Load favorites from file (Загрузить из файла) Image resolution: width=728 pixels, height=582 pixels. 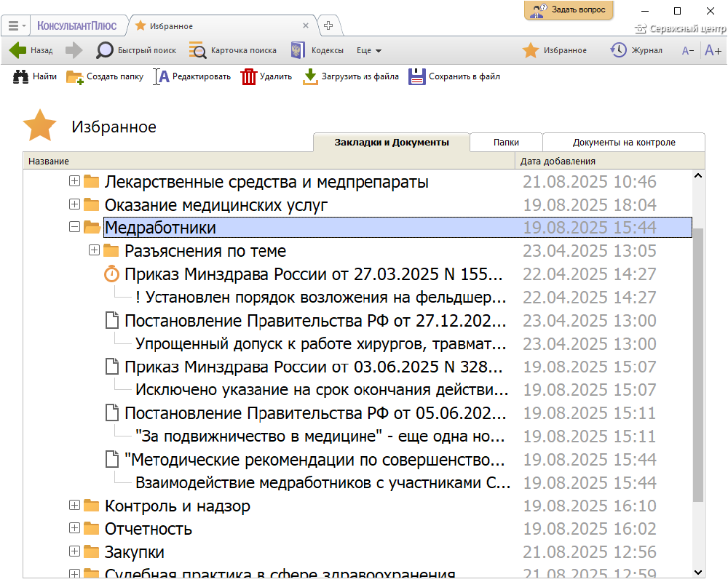coord(311,76)
